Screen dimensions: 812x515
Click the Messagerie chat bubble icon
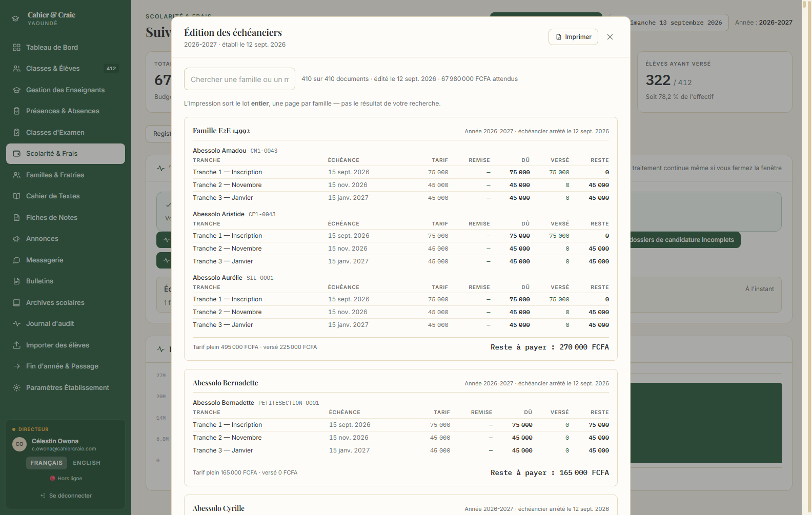tap(16, 260)
